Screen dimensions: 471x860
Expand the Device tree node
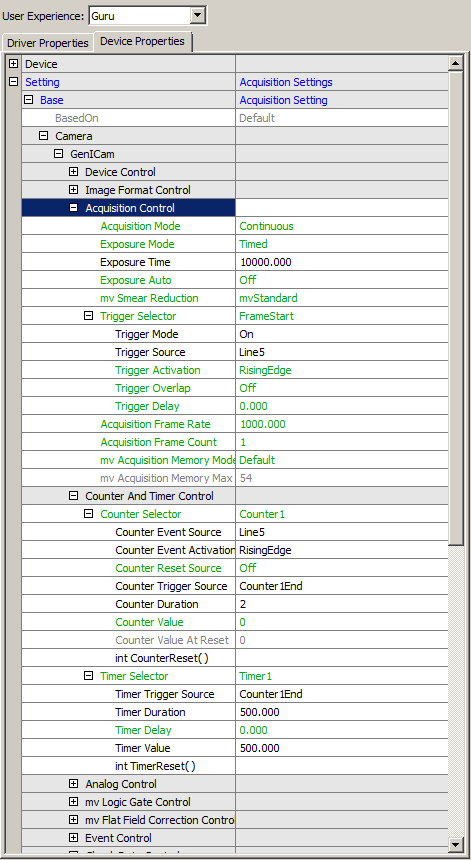pyautogui.click(x=14, y=64)
